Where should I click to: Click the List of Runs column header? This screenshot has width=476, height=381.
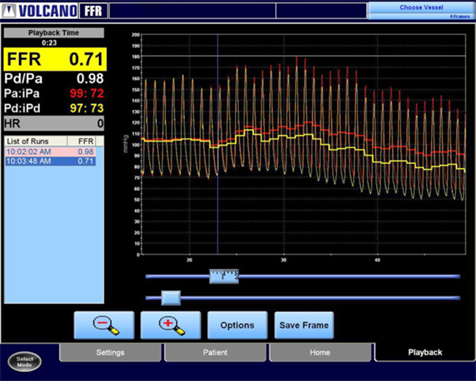[x=36, y=141]
